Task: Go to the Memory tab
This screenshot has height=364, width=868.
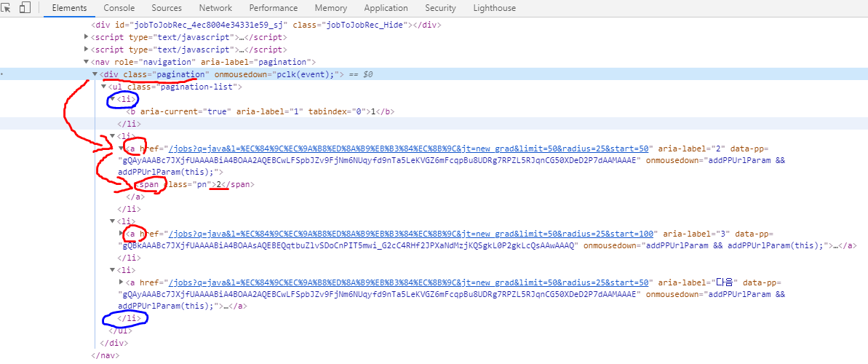Action: coord(331,8)
